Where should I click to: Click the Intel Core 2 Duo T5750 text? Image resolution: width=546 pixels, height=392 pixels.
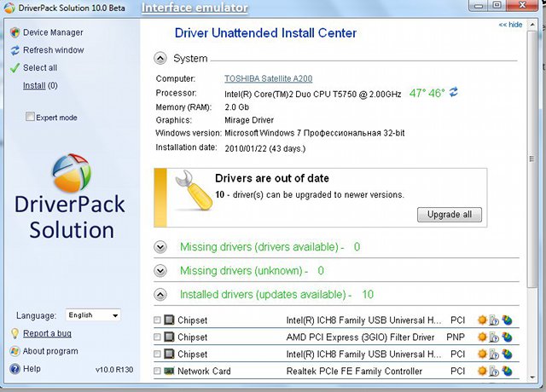(x=313, y=94)
